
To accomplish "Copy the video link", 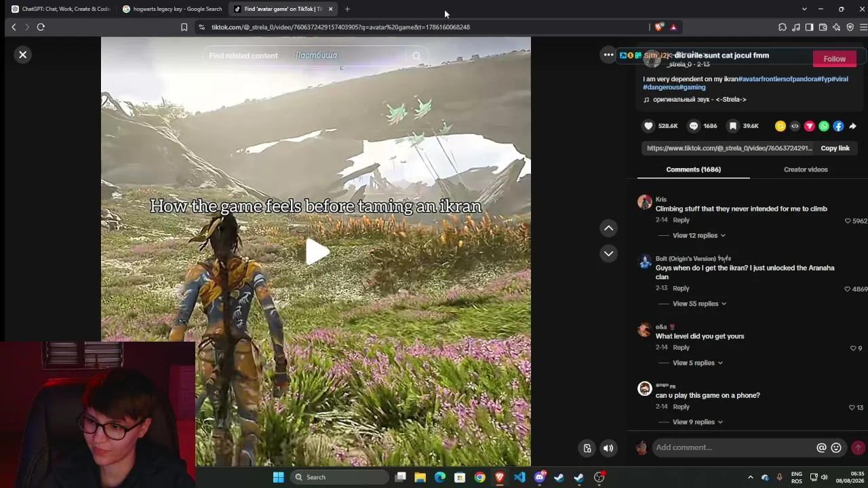I will [x=835, y=148].
